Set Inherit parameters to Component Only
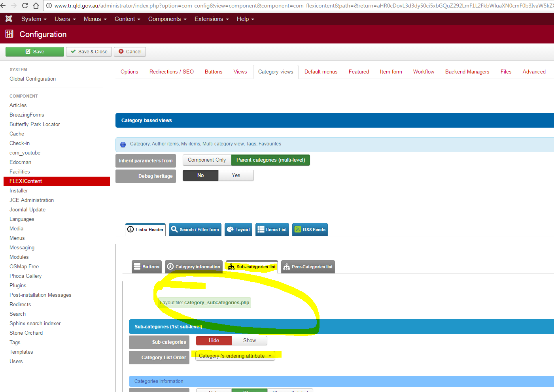554x392 pixels. 207,160
